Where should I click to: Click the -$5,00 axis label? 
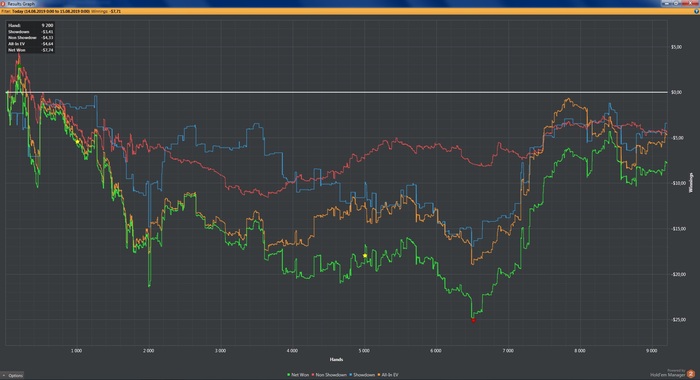coord(677,138)
